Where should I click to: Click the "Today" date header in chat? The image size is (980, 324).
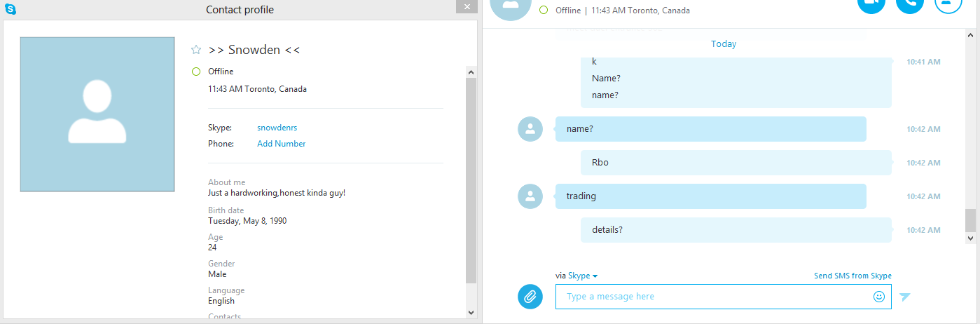(x=724, y=43)
